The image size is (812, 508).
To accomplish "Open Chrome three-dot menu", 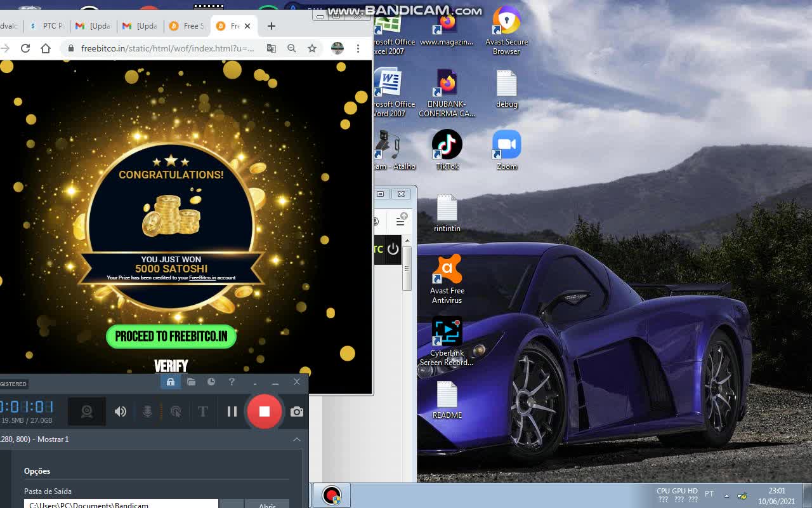I will (358, 48).
